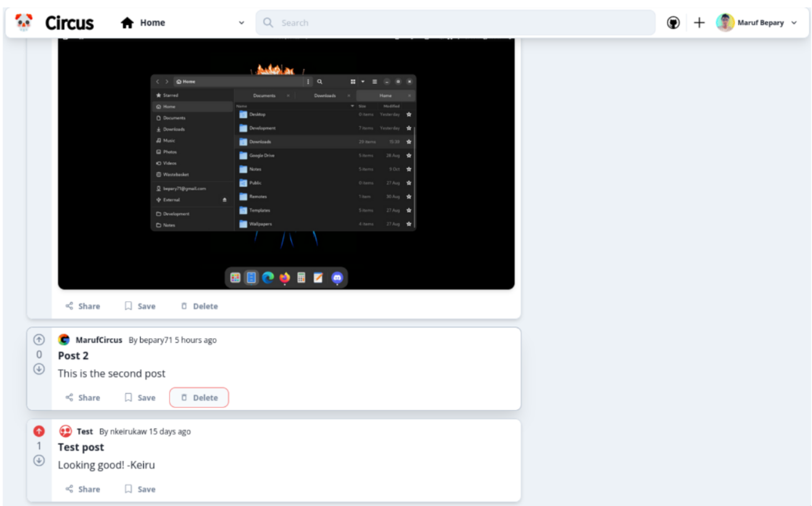
Task: Save the Test post by nkeirukaw
Action: coord(140,489)
